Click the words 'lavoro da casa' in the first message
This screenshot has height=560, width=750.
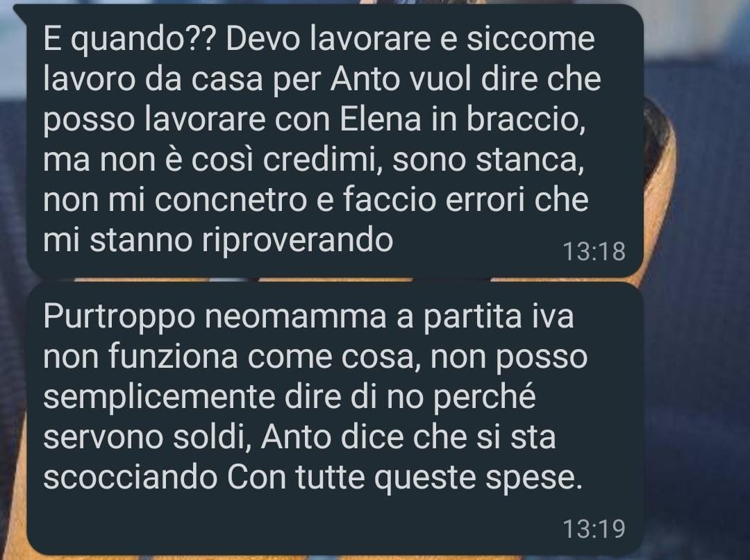coord(153,79)
